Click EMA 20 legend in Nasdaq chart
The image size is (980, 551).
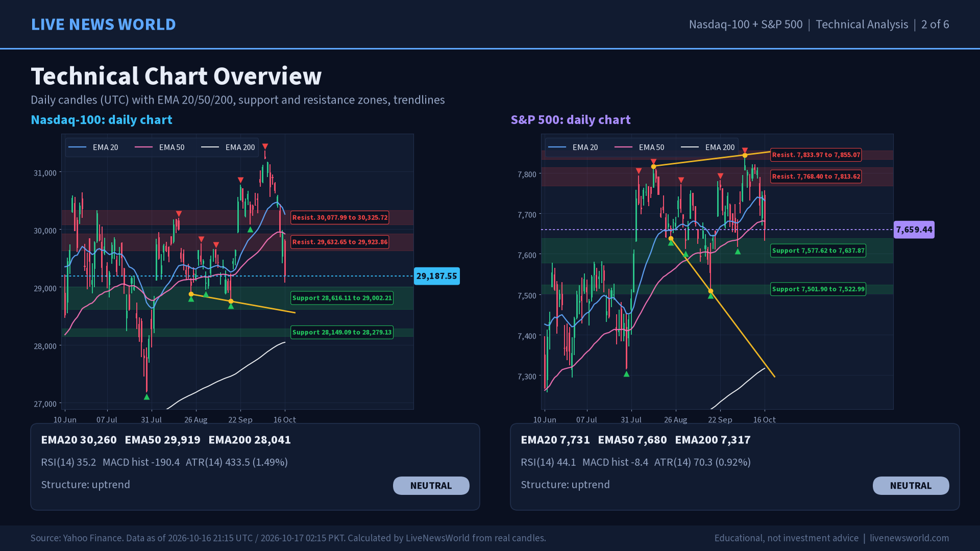[x=93, y=147]
